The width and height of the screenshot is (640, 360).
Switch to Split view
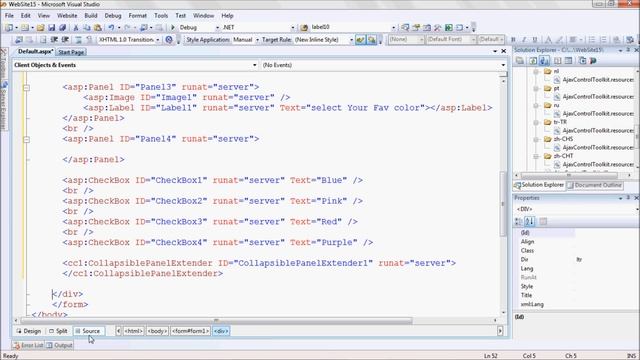58,331
